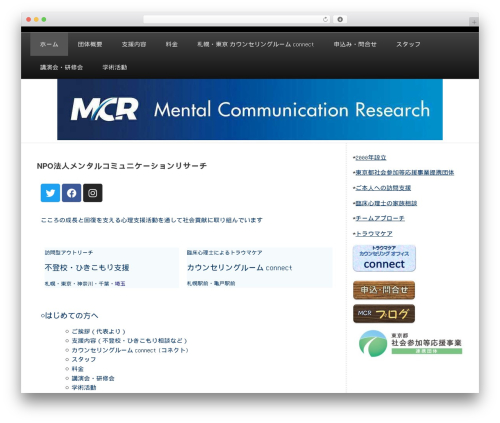The height and width of the screenshot is (423, 500).
Task: Open the トラウマケア sidebar link
Action: [x=374, y=233]
